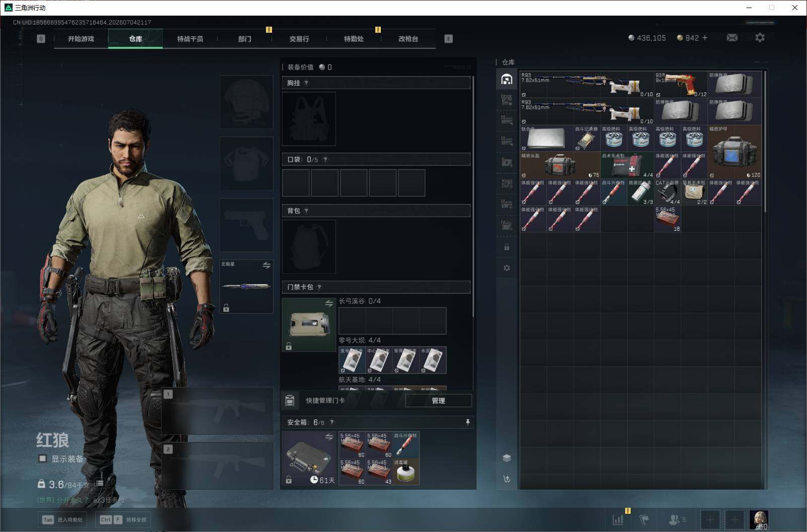Click the 管理 button for key cards
Image resolution: width=807 pixels, height=532 pixels.
(x=438, y=401)
